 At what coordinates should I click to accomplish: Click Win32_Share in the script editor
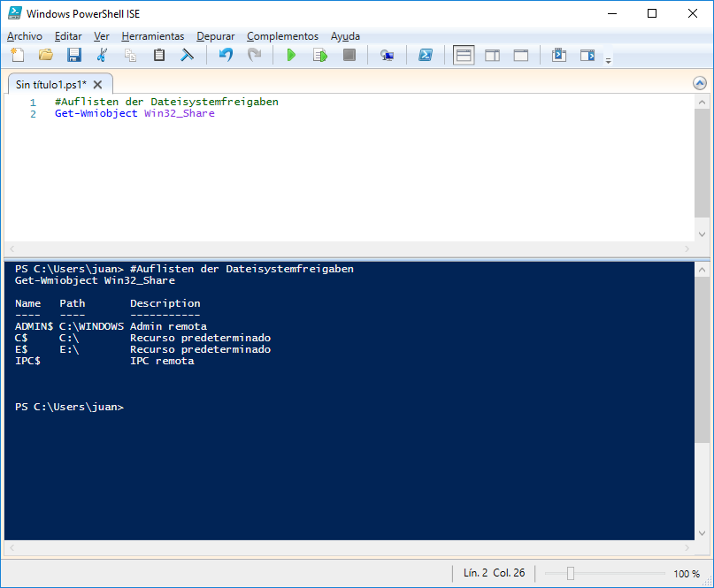[x=180, y=113]
